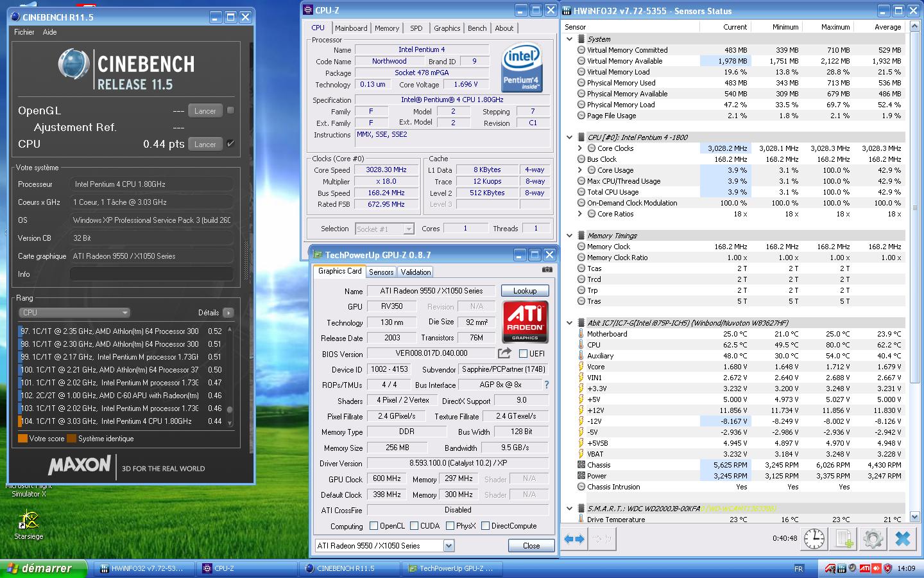Image resolution: width=924 pixels, height=578 pixels.
Task: Click the camera screenshot icon in GPU-Z
Action: tap(547, 270)
